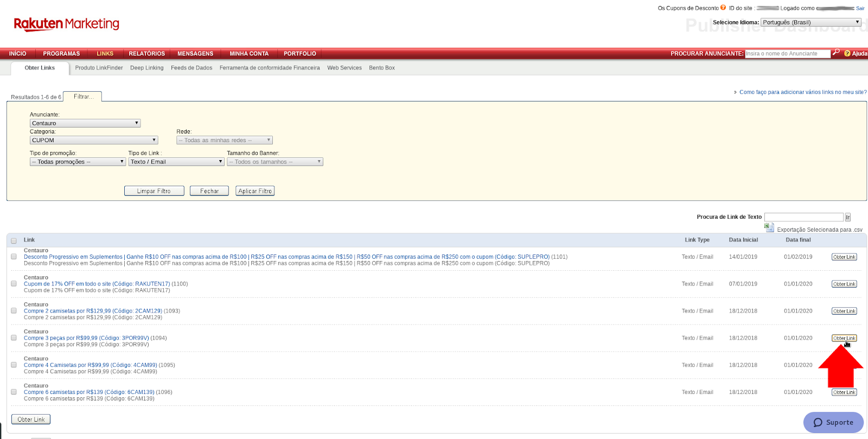Click Obter Link for Desconto Progressivo row
This screenshot has height=439, width=868.
844,257
